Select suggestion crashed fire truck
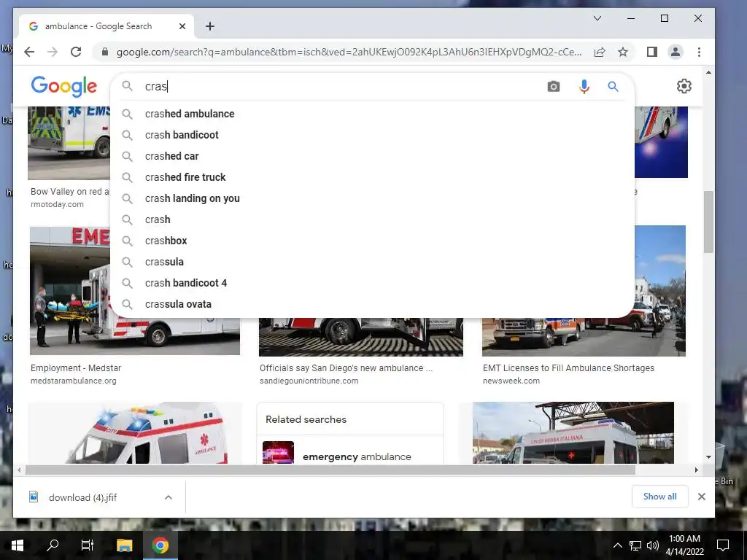Screen dimensions: 747x560 click(x=372, y=177)
